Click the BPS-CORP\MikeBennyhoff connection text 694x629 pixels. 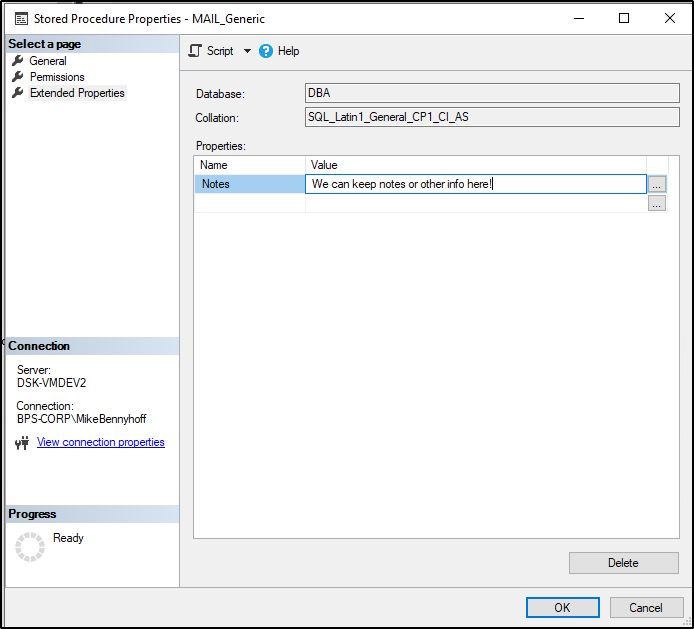[x=81, y=419]
